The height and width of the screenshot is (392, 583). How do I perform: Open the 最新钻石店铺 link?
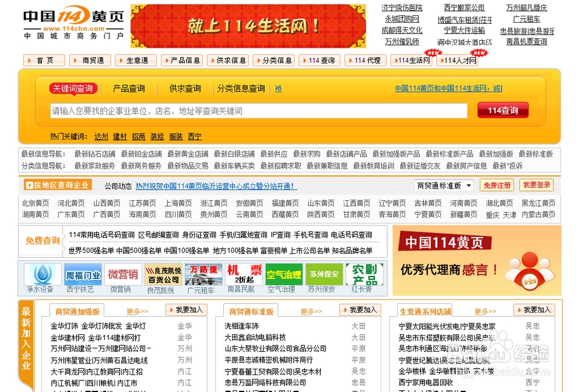95,154
